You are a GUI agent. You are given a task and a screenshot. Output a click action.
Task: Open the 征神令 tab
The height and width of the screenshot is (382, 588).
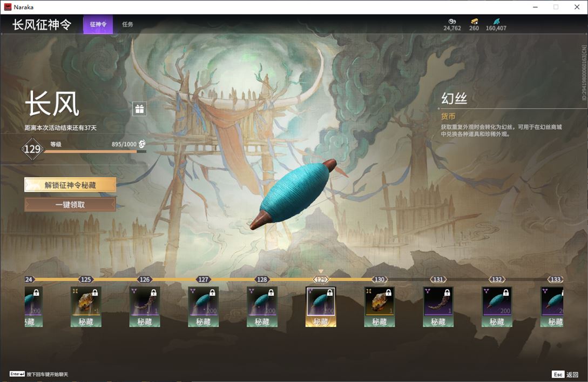[x=98, y=24]
